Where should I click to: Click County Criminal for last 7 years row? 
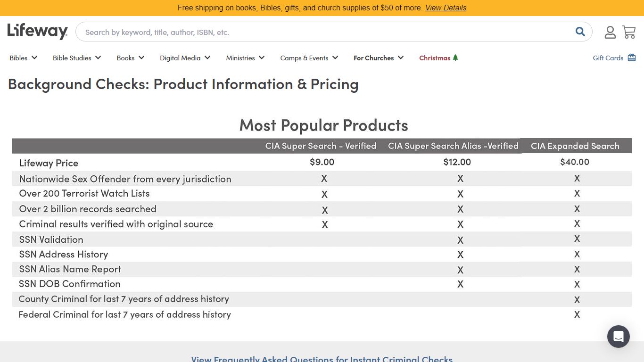[124, 299]
